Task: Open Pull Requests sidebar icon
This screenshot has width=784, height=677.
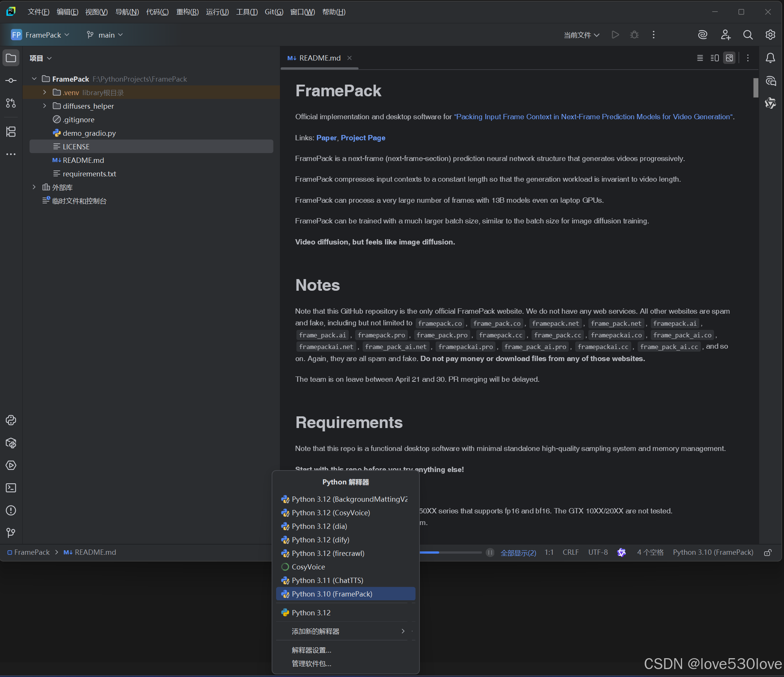Action: click(x=11, y=103)
